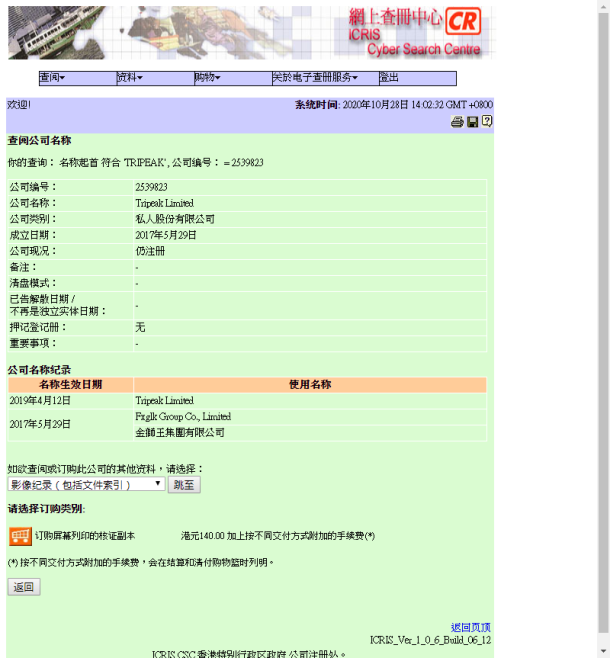Click 金師王集團有限公司 name entry
The height and width of the screenshot is (658, 610).
coord(180,433)
